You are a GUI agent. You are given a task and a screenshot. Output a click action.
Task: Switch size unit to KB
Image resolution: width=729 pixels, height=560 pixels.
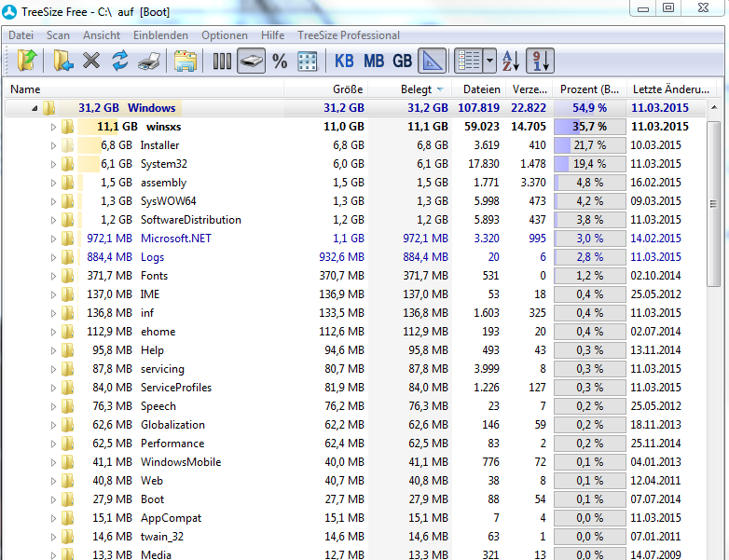pyautogui.click(x=344, y=61)
